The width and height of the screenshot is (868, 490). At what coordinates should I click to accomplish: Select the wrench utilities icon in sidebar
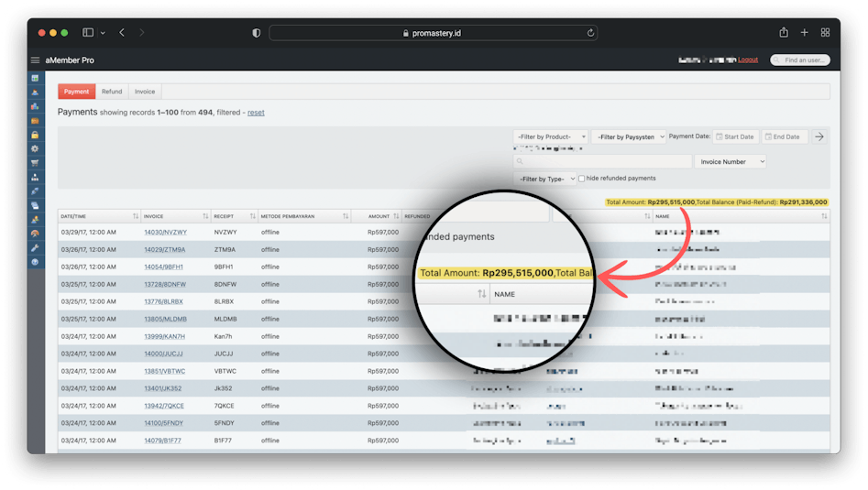[x=35, y=247]
